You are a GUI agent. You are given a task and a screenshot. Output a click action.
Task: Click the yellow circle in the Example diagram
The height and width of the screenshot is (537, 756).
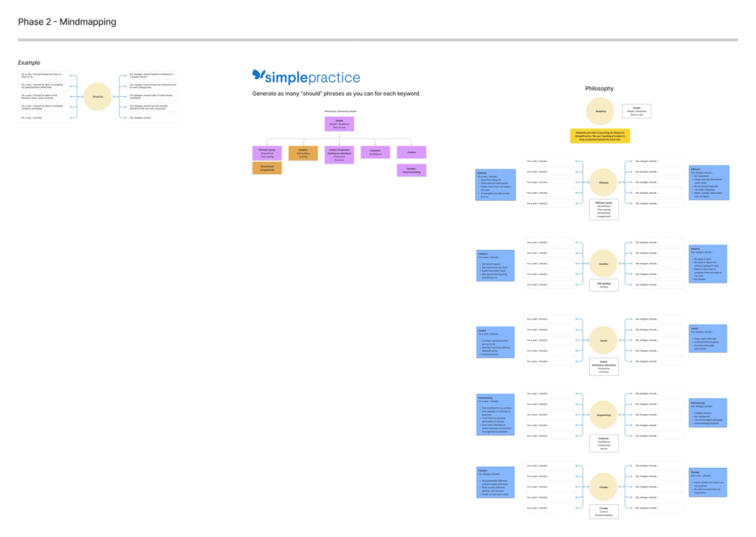pos(98,96)
